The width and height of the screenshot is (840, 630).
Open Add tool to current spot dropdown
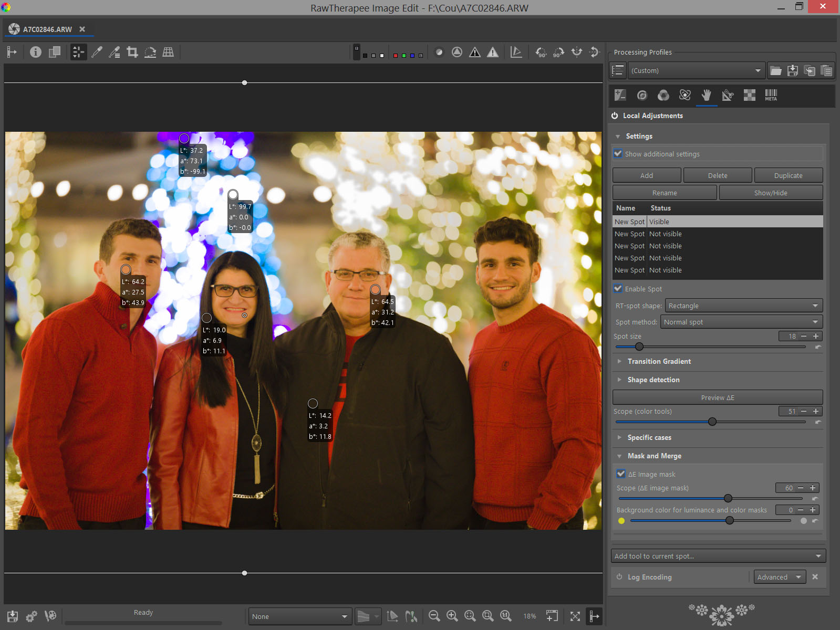[x=718, y=556]
